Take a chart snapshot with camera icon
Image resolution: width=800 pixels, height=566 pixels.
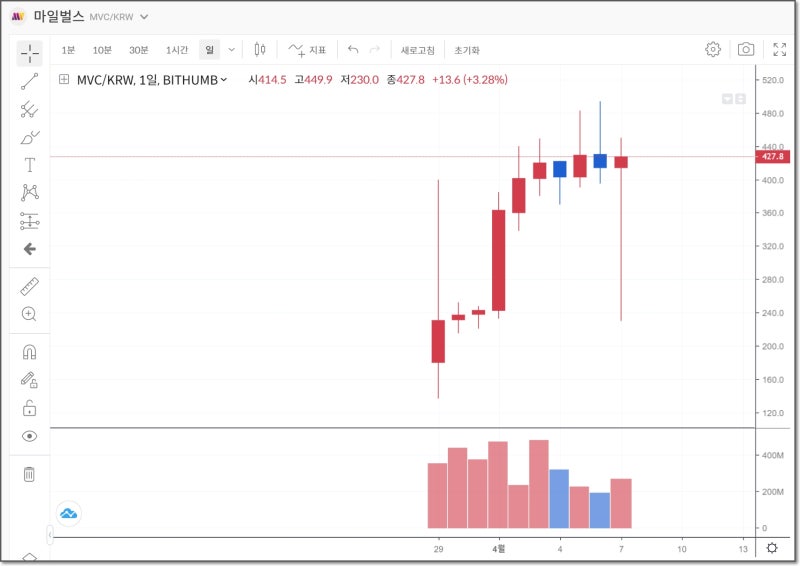click(745, 49)
